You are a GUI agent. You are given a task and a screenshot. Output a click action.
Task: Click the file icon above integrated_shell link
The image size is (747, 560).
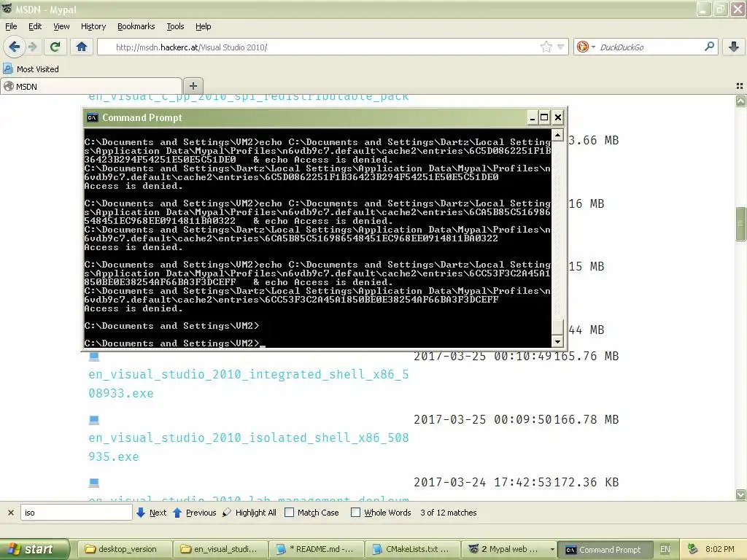point(94,357)
